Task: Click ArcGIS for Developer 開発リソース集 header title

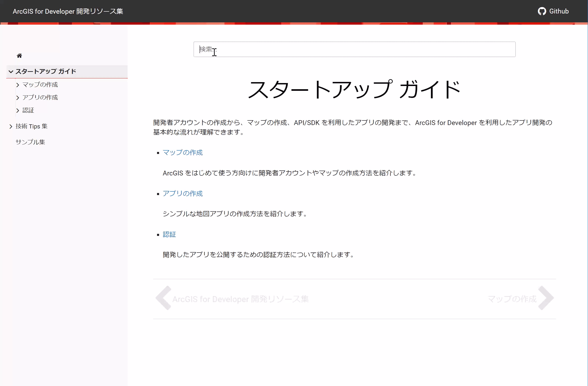Action: click(68, 11)
